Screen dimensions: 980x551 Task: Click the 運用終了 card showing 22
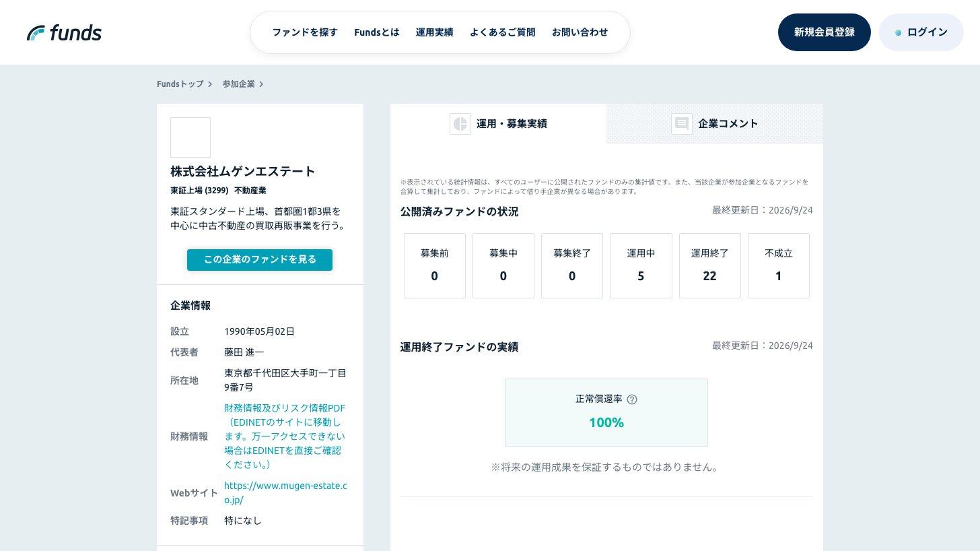pos(710,265)
